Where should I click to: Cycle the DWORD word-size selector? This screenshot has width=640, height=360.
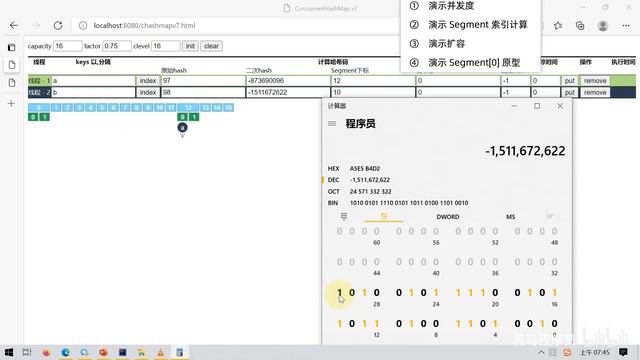pyautogui.click(x=448, y=217)
